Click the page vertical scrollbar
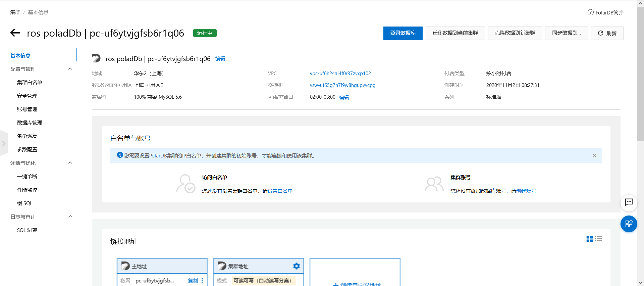The width and height of the screenshot is (644, 286). 640,74
